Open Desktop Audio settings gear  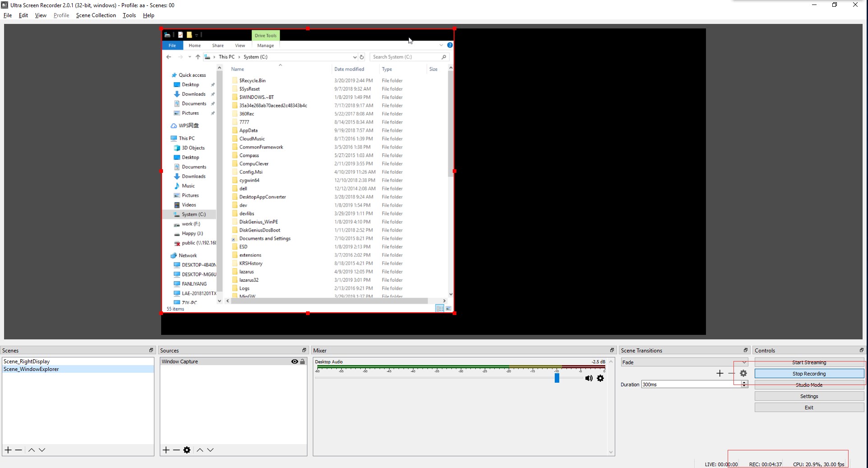tap(600, 378)
